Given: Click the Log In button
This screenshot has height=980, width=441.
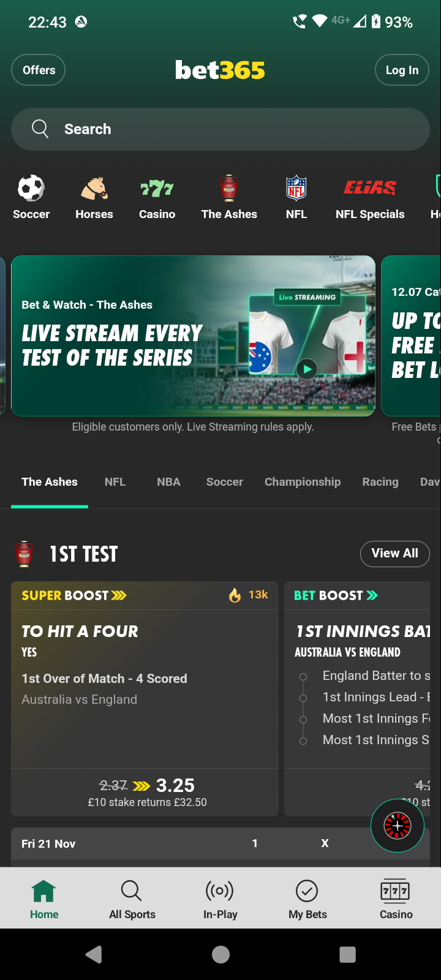Looking at the screenshot, I should point(402,70).
